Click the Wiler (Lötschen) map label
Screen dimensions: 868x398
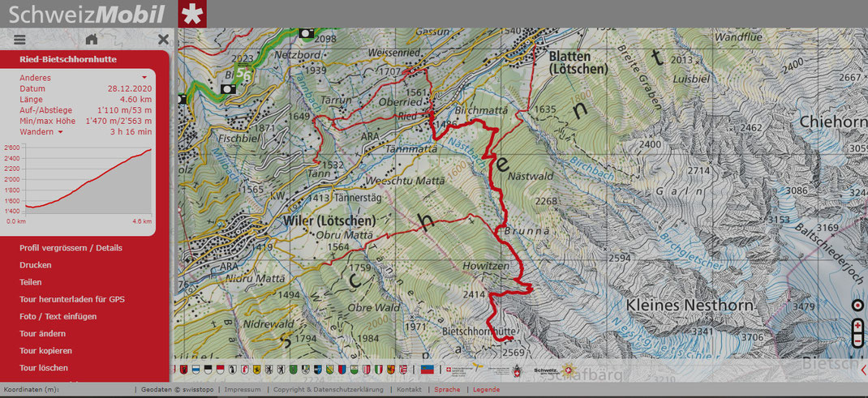[x=329, y=220]
